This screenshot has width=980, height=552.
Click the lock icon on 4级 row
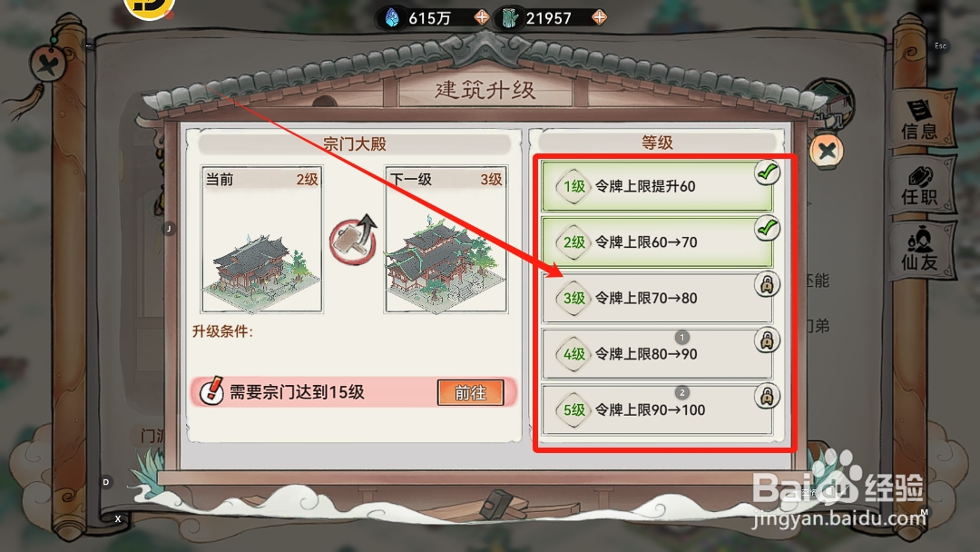coord(767,340)
